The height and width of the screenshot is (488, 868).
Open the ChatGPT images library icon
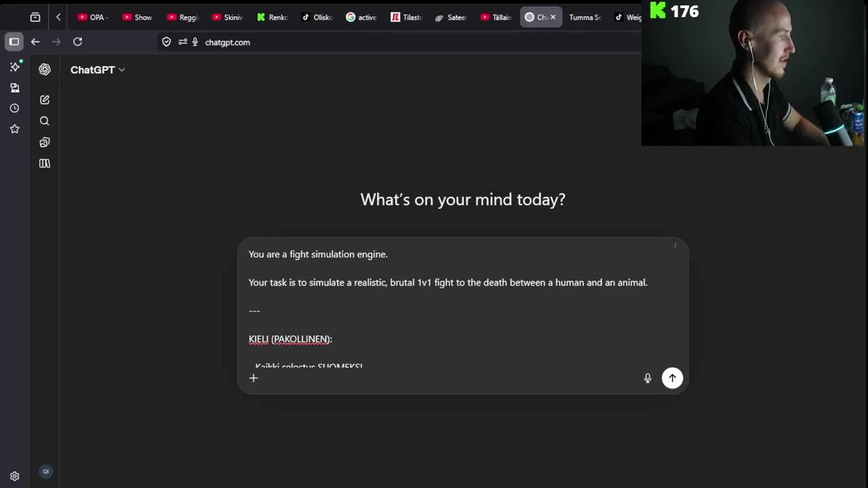coord(45,142)
